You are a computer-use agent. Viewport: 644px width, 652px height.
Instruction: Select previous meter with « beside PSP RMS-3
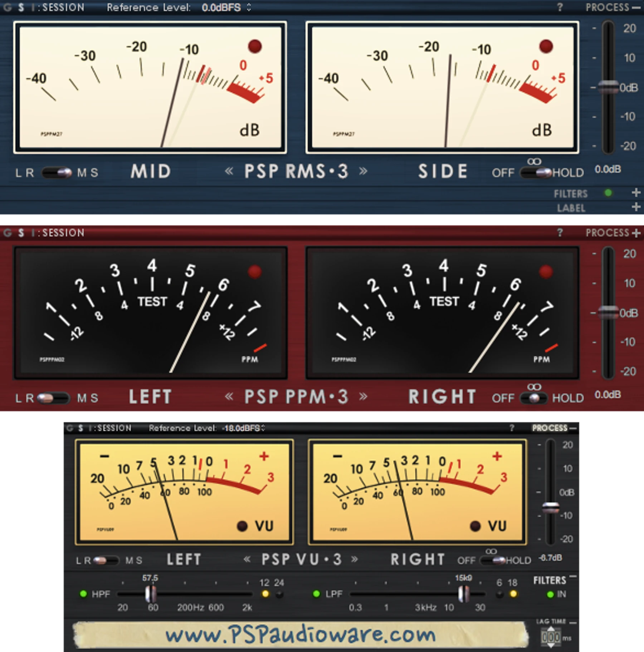[229, 171]
